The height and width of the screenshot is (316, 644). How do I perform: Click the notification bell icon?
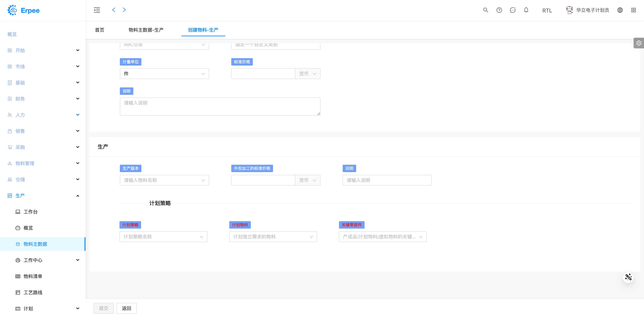click(x=526, y=10)
